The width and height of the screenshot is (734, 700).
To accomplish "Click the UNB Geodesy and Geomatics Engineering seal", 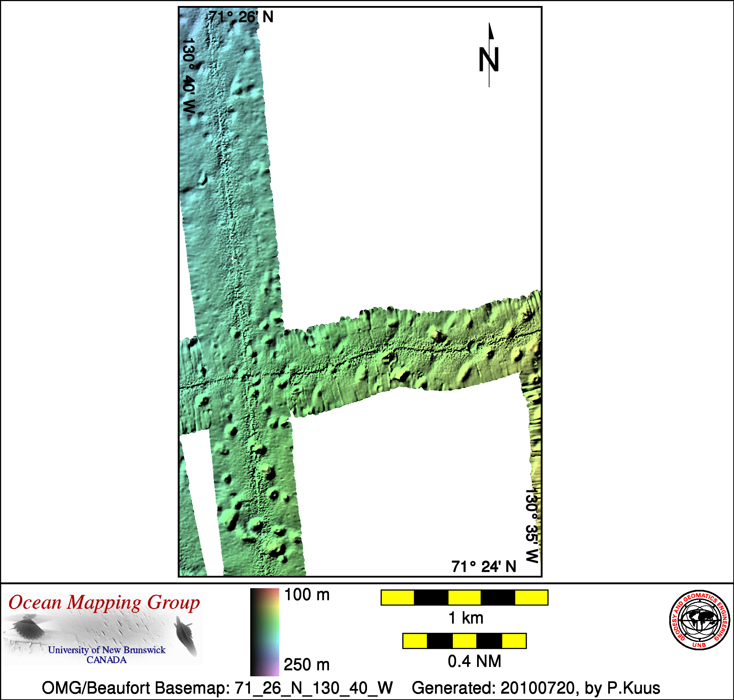I will click(699, 620).
